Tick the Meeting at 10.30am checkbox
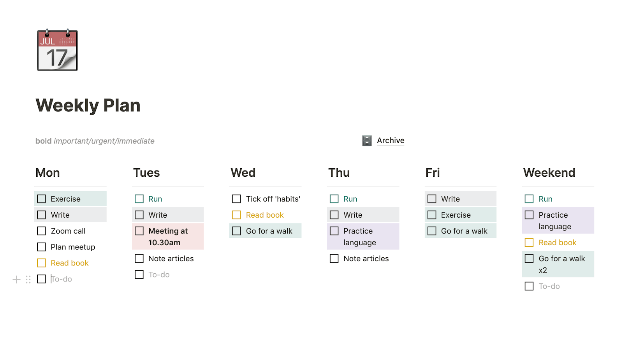Image resolution: width=623 pixels, height=364 pixels. [139, 231]
